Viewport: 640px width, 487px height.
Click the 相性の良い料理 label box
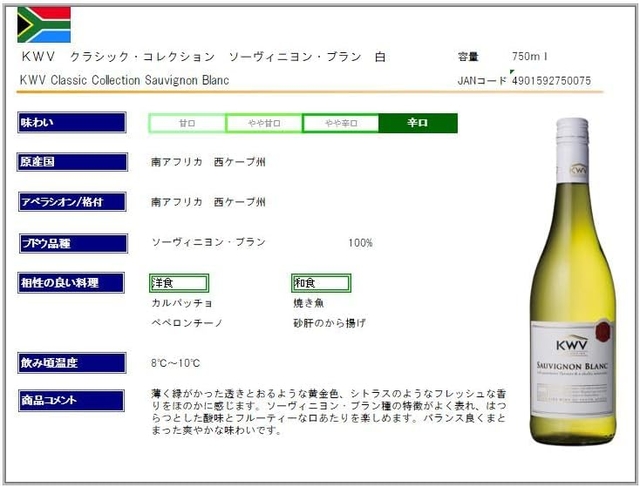[71, 283]
